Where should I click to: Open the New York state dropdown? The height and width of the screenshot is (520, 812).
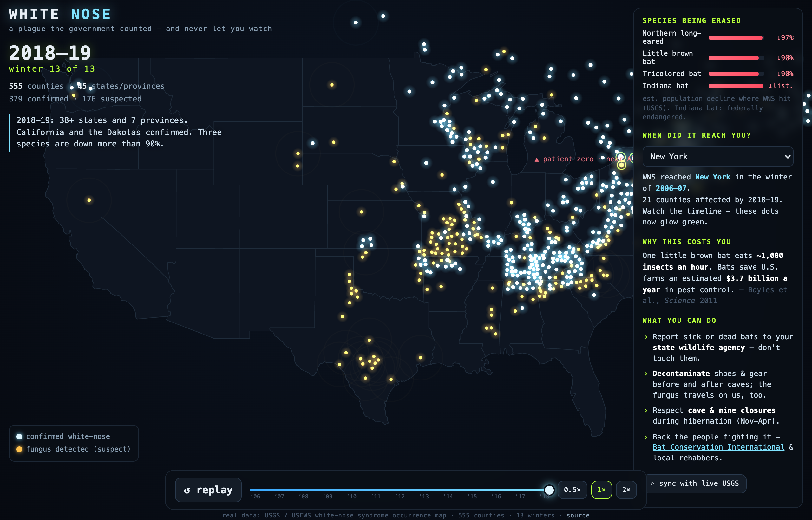(x=718, y=157)
